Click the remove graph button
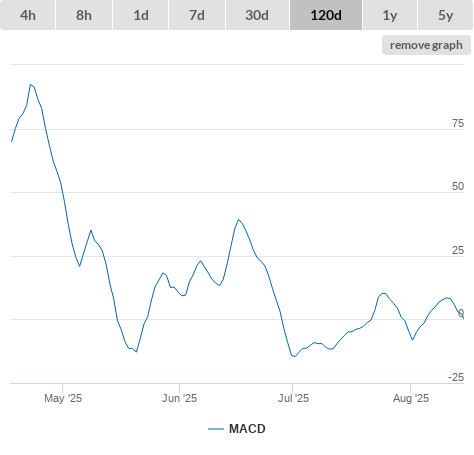Image resolution: width=474 pixels, height=455 pixels. [426, 45]
